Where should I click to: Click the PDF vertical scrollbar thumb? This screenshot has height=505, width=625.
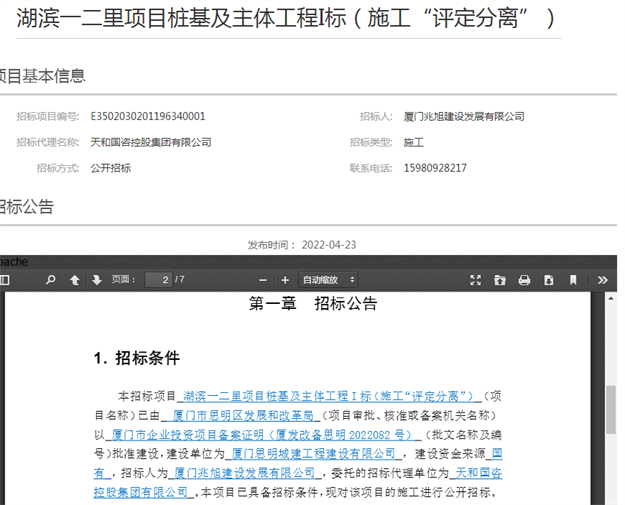click(x=611, y=410)
